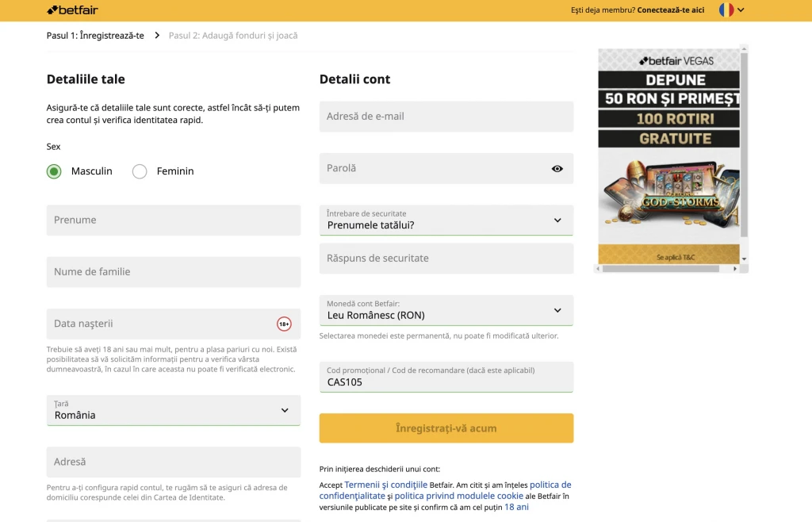Toggle password visibility eye icon
The width and height of the screenshot is (812, 522).
[x=557, y=168]
